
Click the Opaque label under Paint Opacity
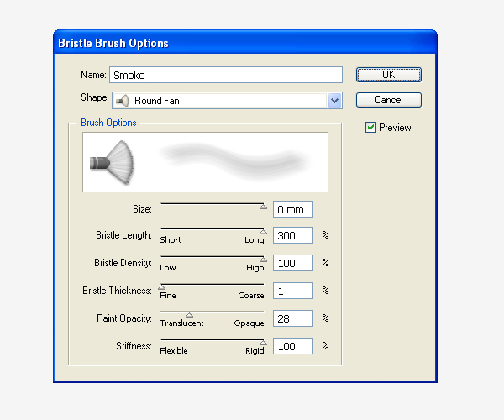coord(249,323)
